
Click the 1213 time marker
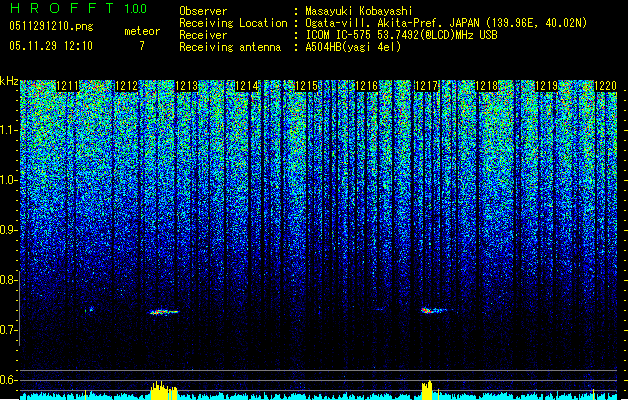pos(187,86)
